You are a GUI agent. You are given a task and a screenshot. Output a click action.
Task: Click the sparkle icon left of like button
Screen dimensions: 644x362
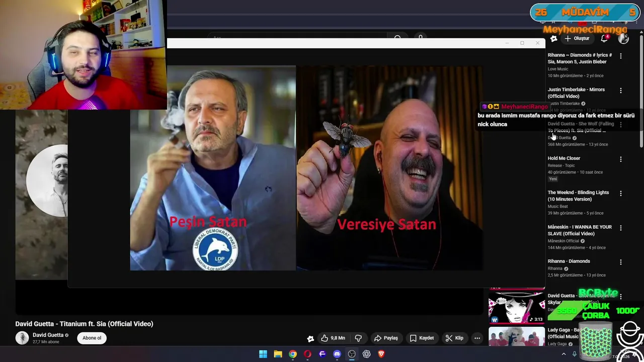pyautogui.click(x=310, y=338)
